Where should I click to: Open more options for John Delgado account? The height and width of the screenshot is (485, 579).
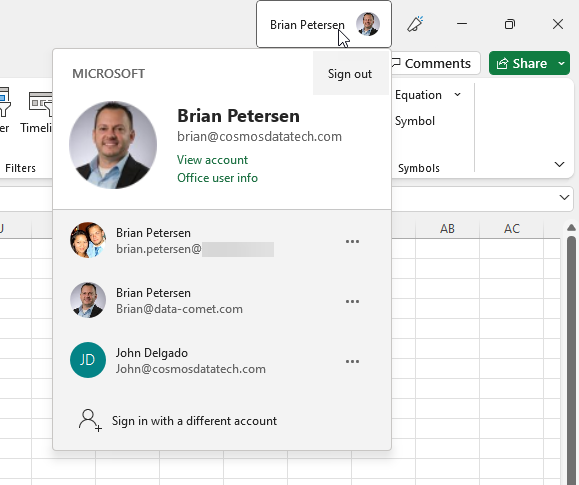click(352, 361)
